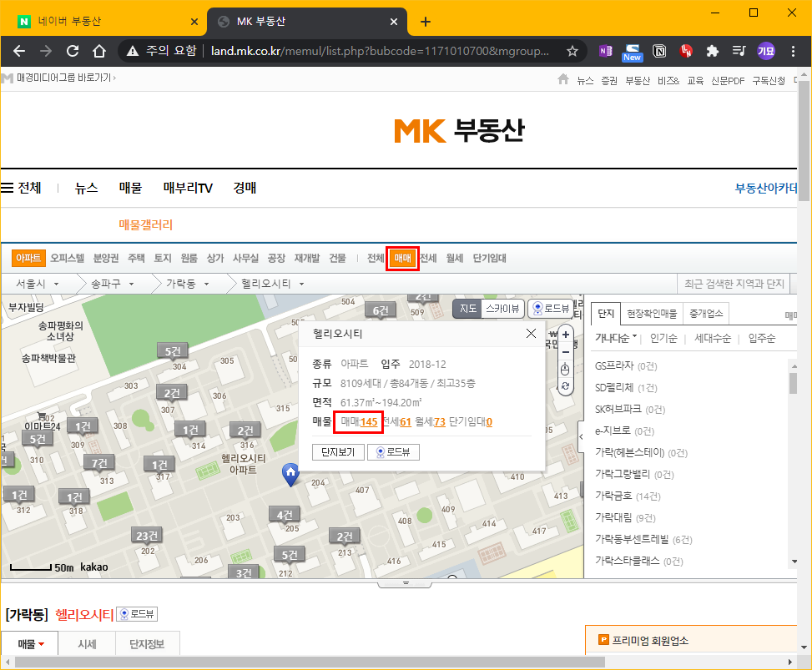Open the extensions puzzle menu
The height and width of the screenshot is (670, 812).
(x=713, y=51)
